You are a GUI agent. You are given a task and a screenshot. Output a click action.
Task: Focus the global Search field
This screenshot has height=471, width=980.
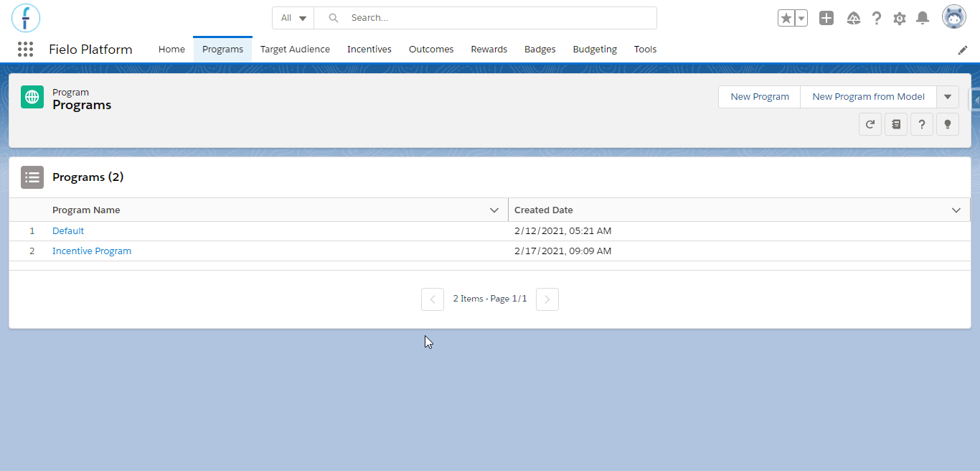(x=485, y=18)
